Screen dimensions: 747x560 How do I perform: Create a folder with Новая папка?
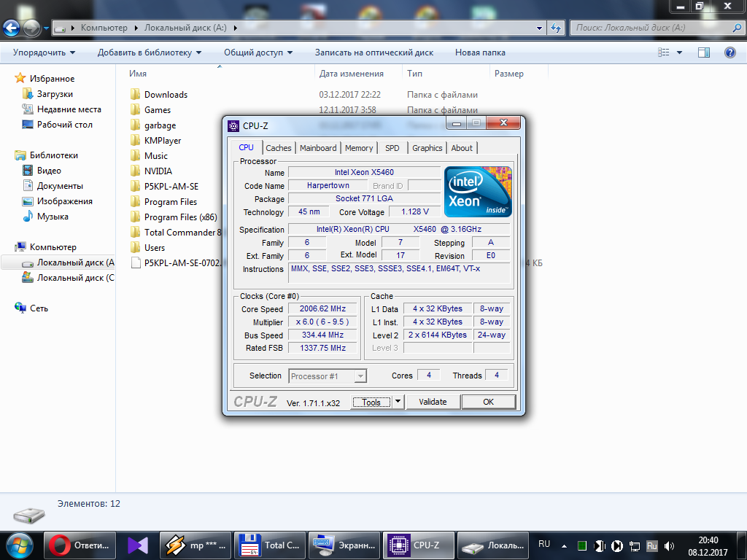(x=480, y=52)
